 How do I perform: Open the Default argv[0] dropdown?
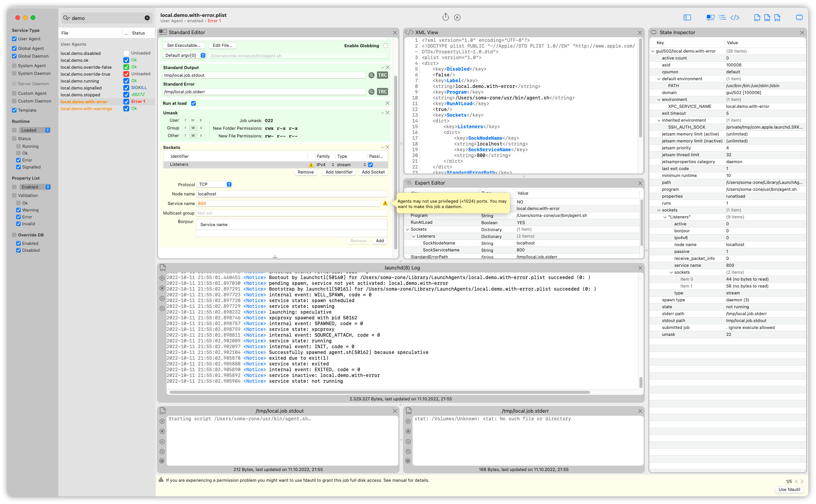185,55
